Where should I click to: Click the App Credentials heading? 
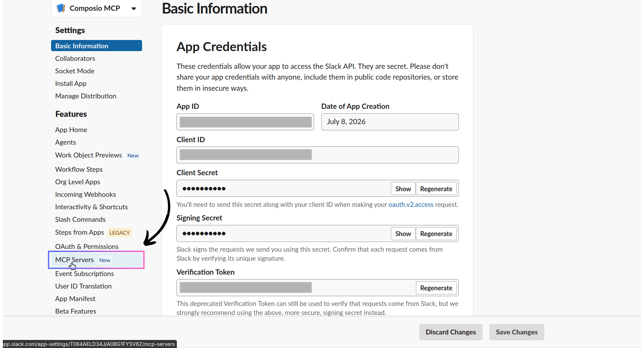coord(222,47)
